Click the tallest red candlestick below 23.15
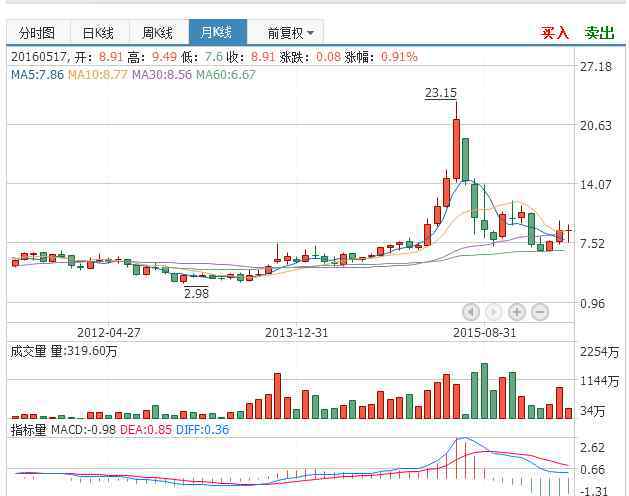The image size is (629, 496). (457, 148)
